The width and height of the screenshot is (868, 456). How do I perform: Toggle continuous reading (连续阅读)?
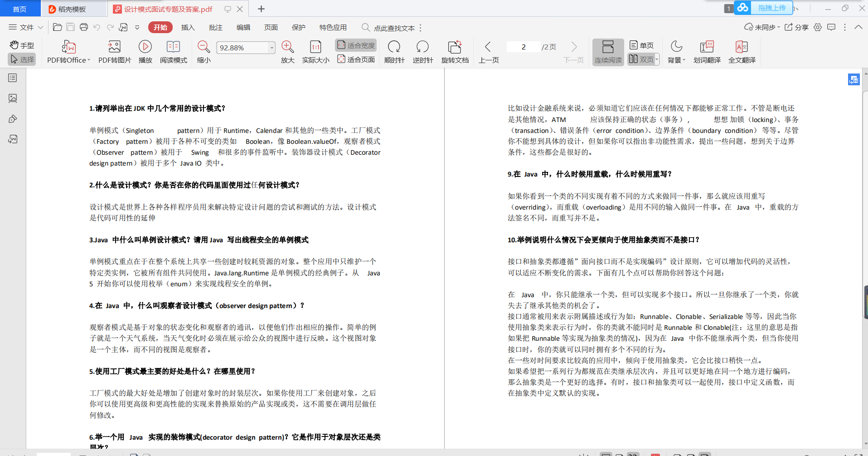[x=608, y=52]
